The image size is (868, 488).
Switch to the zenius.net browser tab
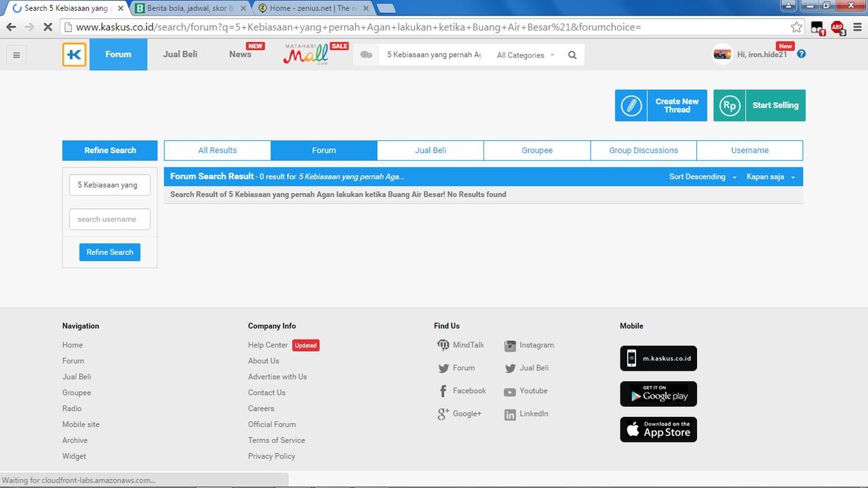pyautogui.click(x=312, y=8)
